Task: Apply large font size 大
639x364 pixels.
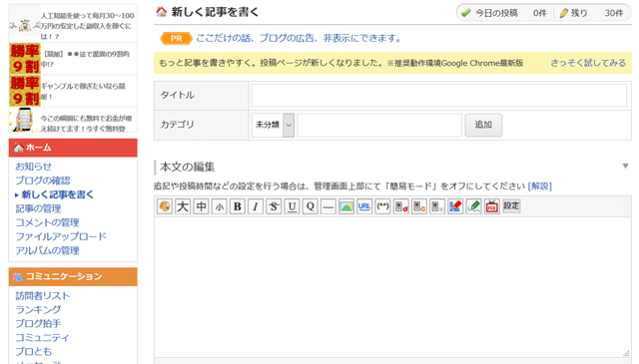Action: (x=183, y=206)
